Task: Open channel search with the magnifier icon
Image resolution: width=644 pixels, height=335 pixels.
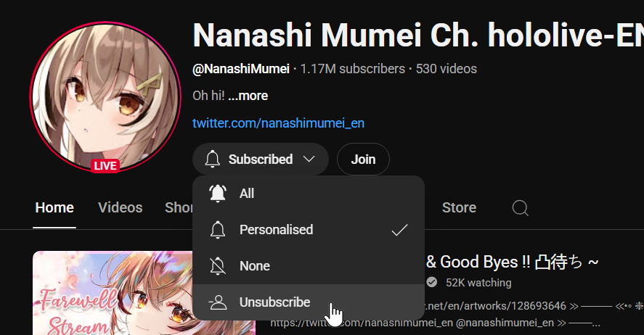Action: point(520,208)
